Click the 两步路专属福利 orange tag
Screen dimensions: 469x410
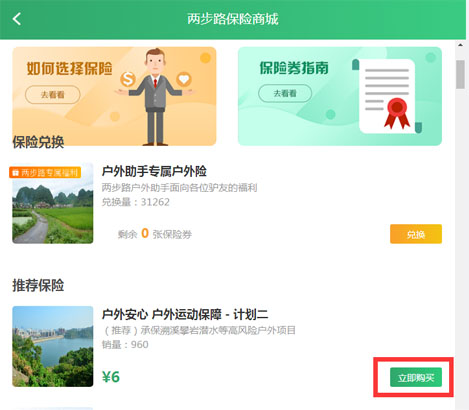click(x=45, y=172)
